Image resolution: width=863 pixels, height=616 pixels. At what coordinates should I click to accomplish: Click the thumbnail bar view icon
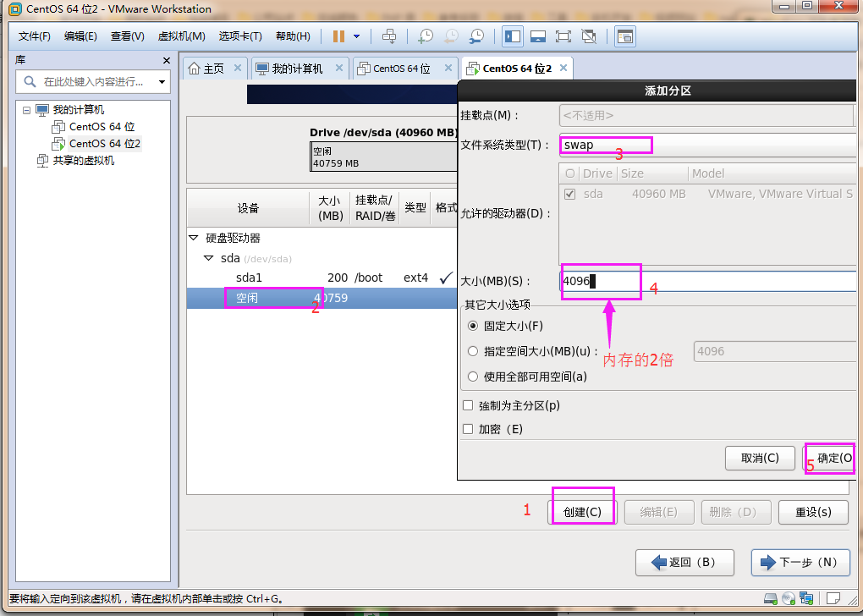click(538, 36)
